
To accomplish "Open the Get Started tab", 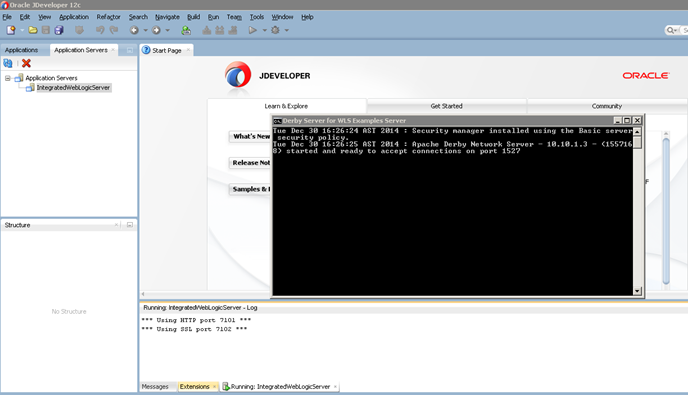I will click(x=446, y=106).
